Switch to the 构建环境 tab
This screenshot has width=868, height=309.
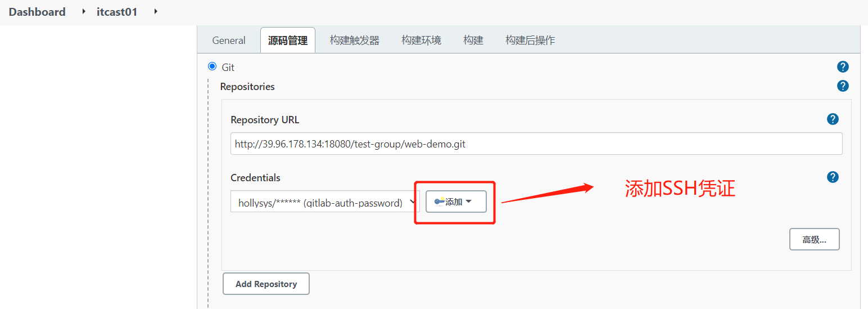pyautogui.click(x=421, y=41)
